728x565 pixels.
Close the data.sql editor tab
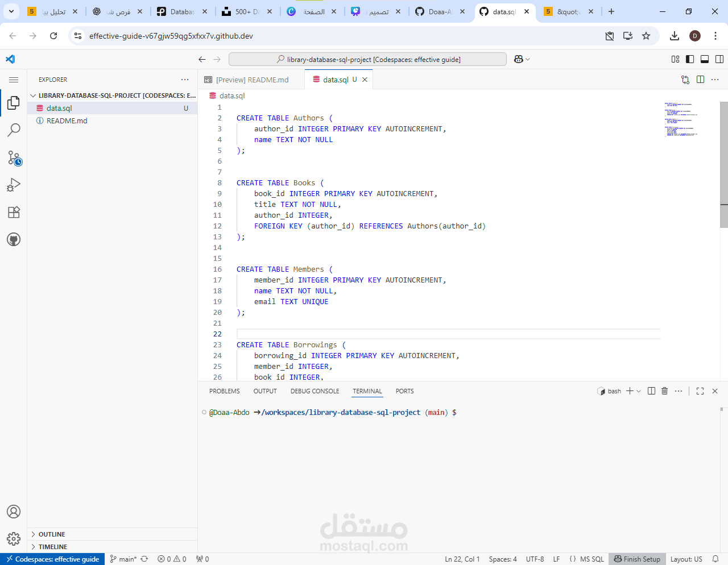[365, 80]
